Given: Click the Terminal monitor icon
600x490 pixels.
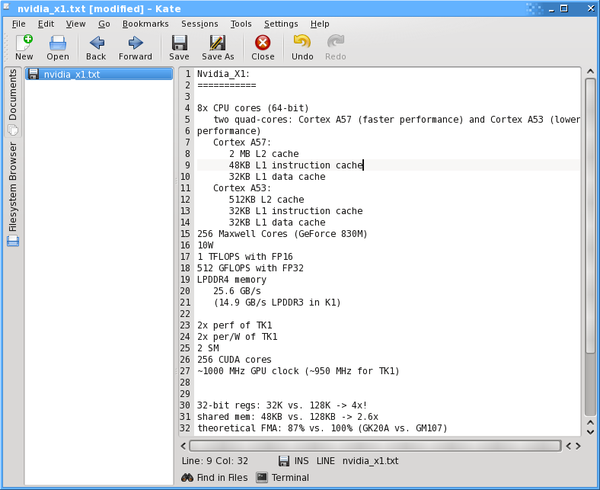Looking at the screenshot, I should click(x=262, y=477).
